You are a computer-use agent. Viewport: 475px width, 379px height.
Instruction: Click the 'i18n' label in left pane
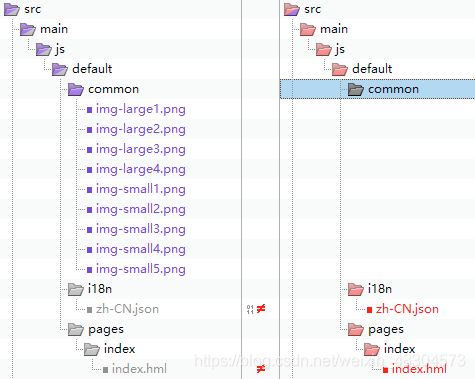100,289
